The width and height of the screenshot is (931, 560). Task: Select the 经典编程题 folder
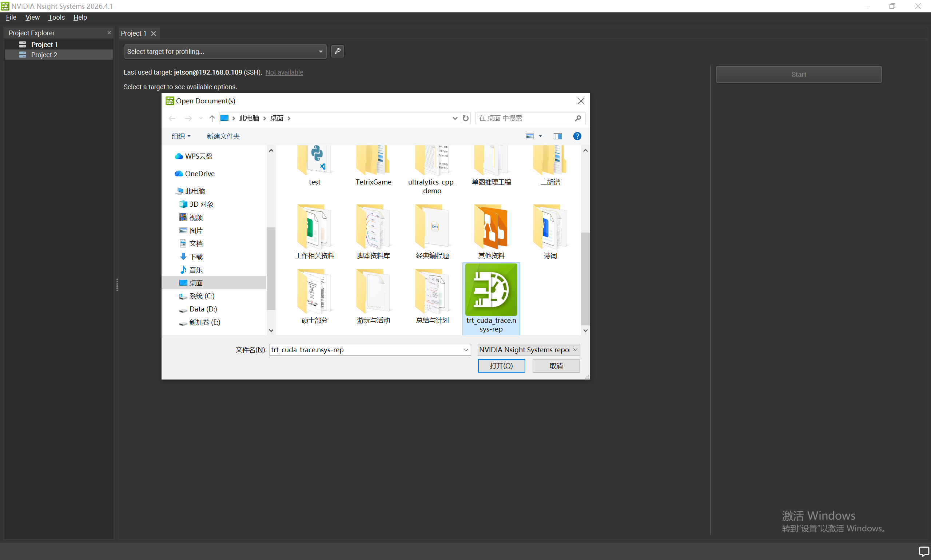pos(432,232)
